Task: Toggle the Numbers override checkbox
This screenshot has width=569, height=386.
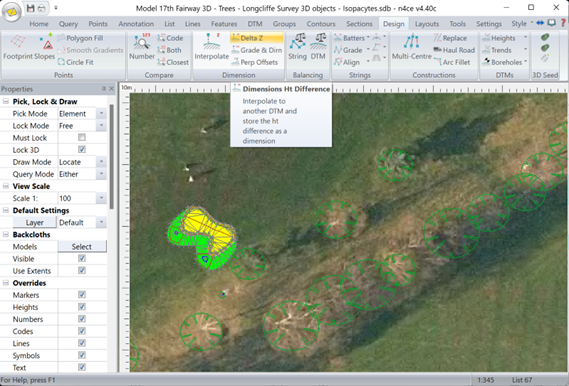Action: 82,319
